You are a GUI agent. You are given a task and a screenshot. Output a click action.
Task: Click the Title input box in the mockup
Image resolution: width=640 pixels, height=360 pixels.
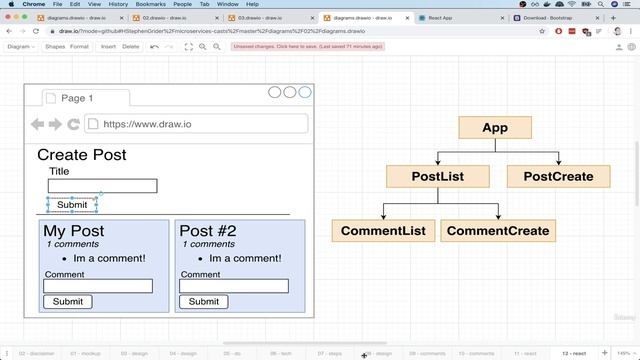tap(102, 186)
